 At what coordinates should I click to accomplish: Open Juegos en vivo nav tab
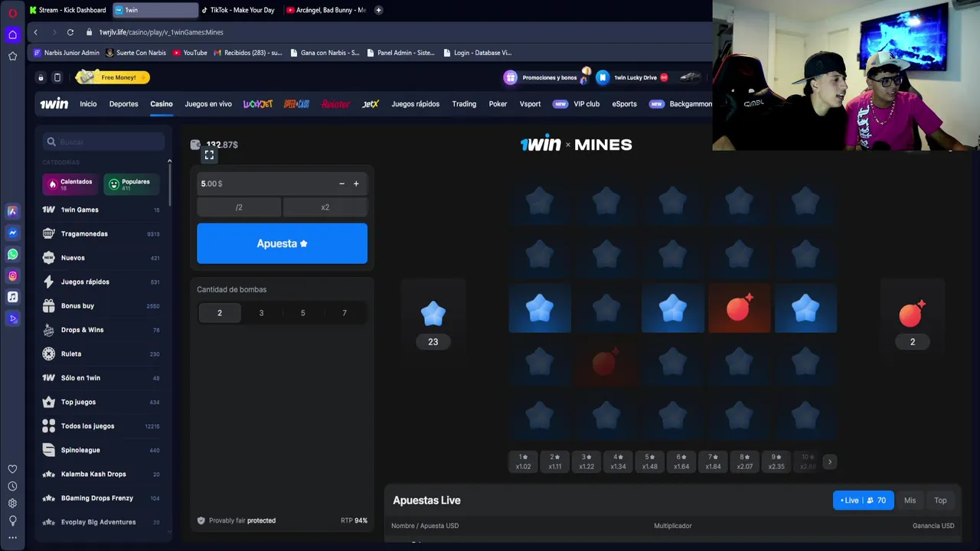click(x=208, y=104)
